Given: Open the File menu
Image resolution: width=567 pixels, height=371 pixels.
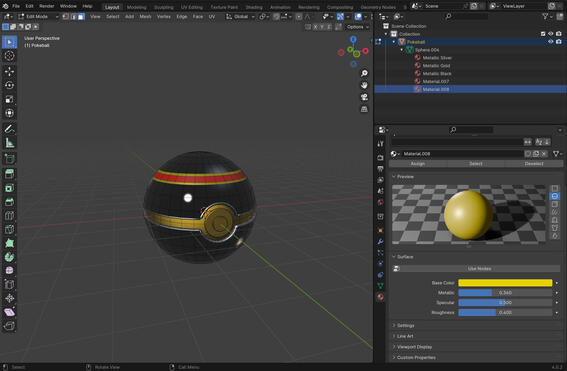Looking at the screenshot, I should [16, 6].
